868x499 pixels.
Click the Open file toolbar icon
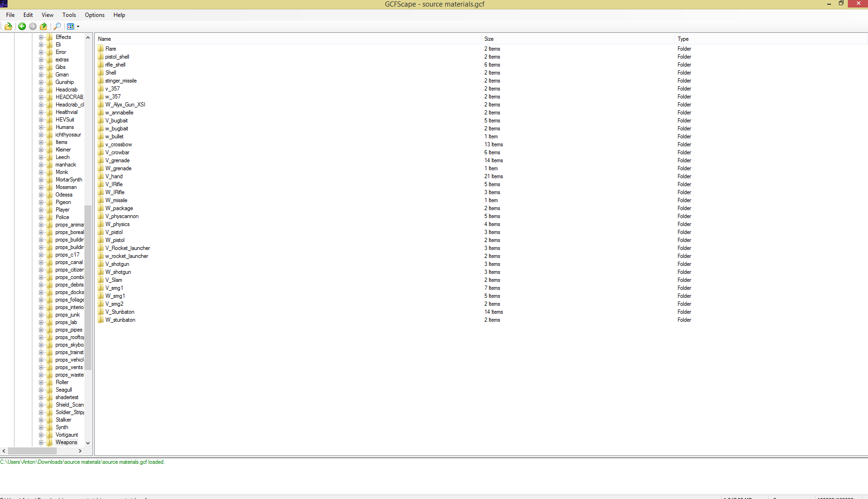(x=8, y=26)
